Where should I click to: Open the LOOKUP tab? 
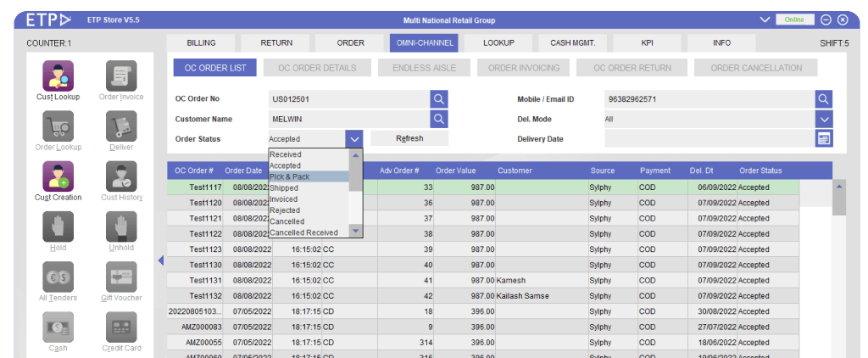(x=498, y=42)
